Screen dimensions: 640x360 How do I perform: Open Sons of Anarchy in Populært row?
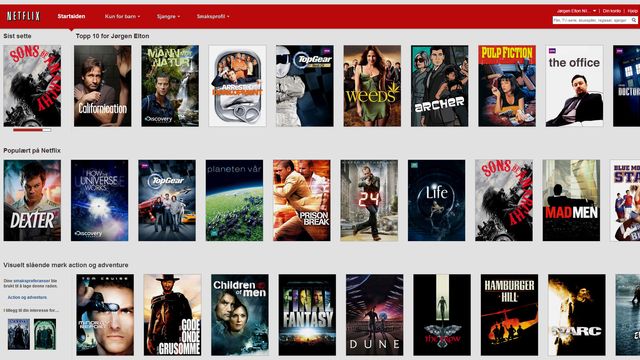(504, 200)
